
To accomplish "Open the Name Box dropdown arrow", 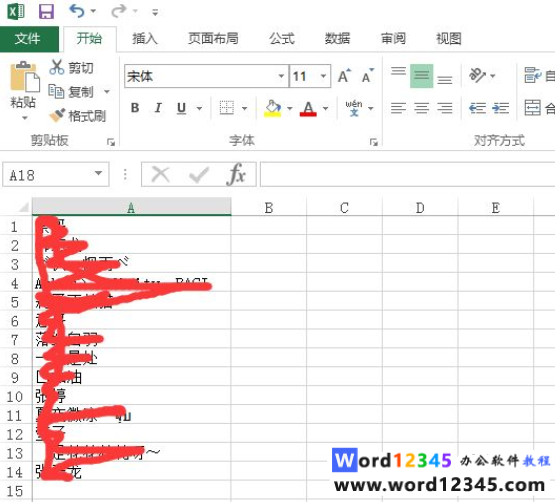I will tap(98, 174).
